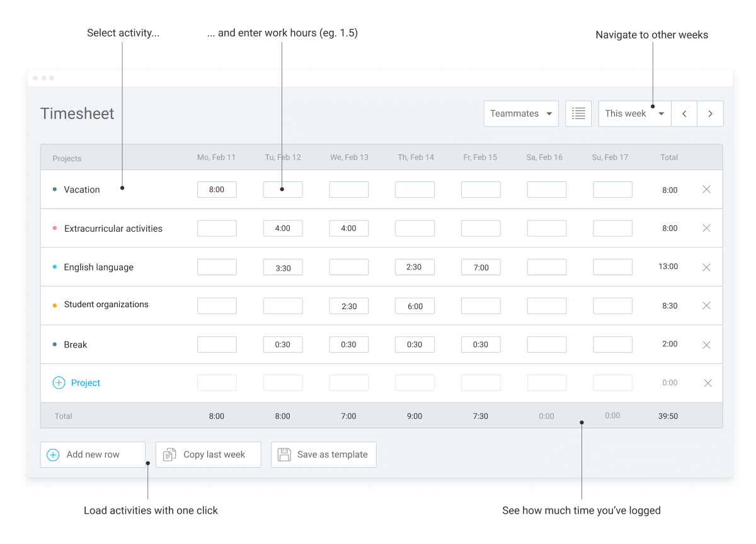
Task: Click the blue Project link
Action: [x=84, y=382]
